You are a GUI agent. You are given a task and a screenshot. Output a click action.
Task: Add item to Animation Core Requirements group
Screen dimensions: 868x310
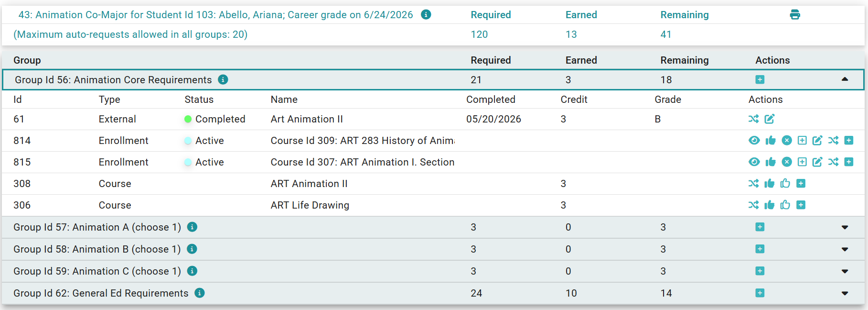tap(760, 79)
